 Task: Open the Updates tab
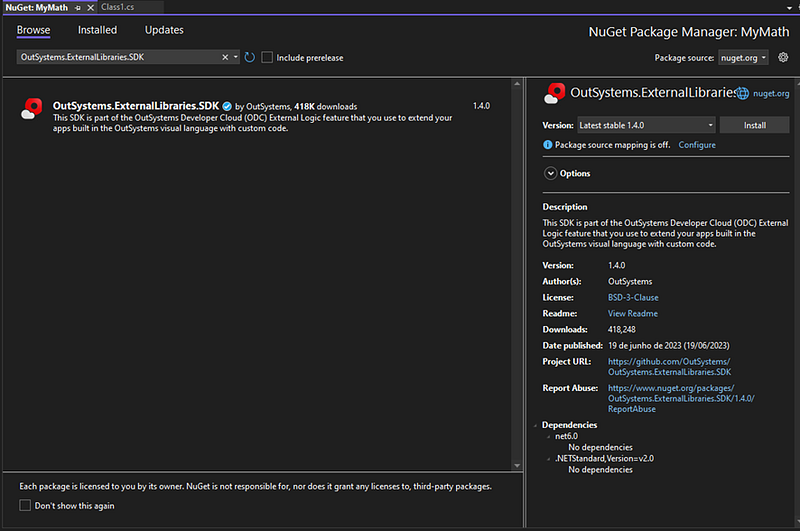coord(164,30)
